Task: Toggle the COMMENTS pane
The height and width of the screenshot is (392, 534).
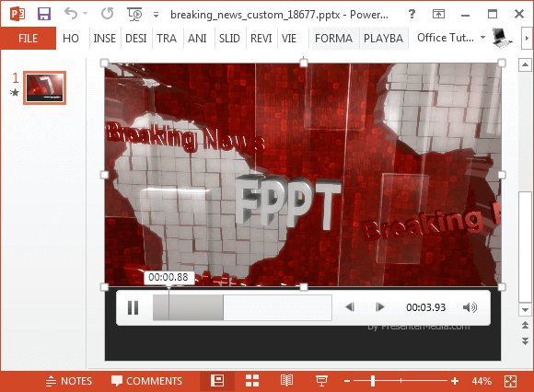Action: click(146, 381)
